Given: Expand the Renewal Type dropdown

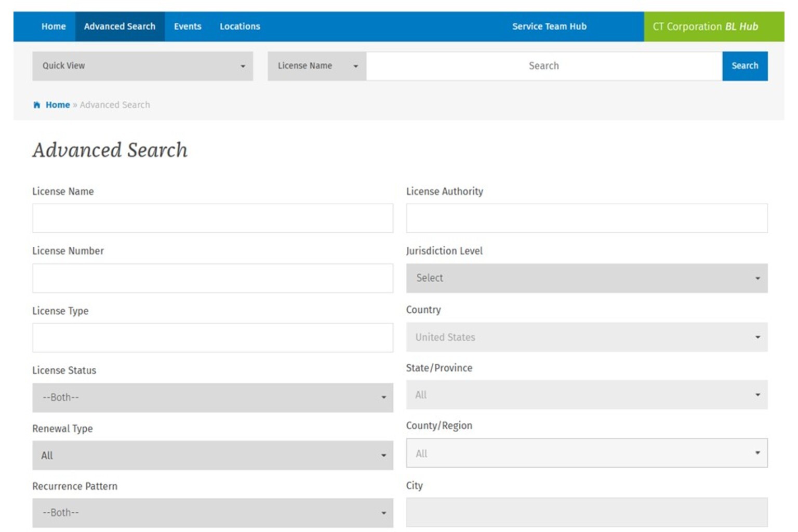Looking at the screenshot, I should click(212, 456).
